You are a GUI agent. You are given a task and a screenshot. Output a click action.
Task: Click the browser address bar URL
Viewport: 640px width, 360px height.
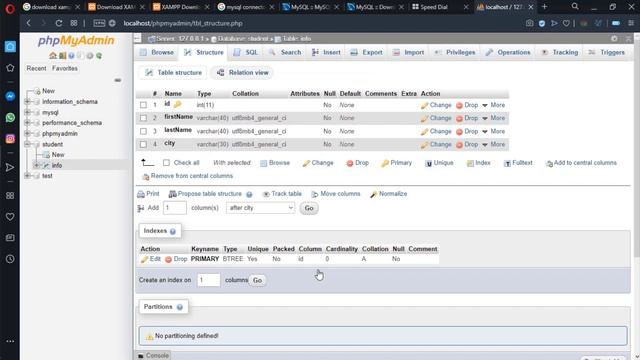point(183,23)
